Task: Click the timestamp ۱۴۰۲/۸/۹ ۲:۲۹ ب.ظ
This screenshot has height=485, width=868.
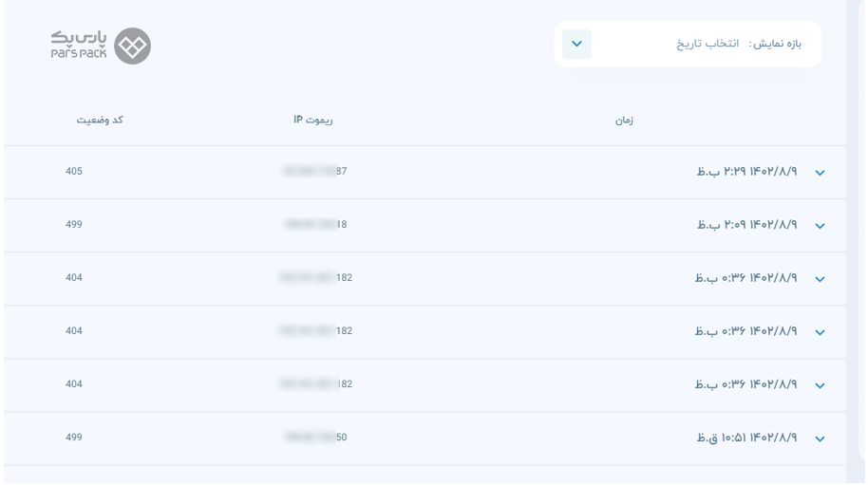Action: (x=746, y=172)
